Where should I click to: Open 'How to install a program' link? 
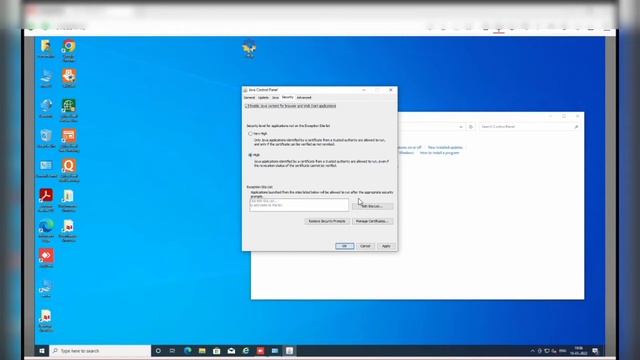[440, 153]
